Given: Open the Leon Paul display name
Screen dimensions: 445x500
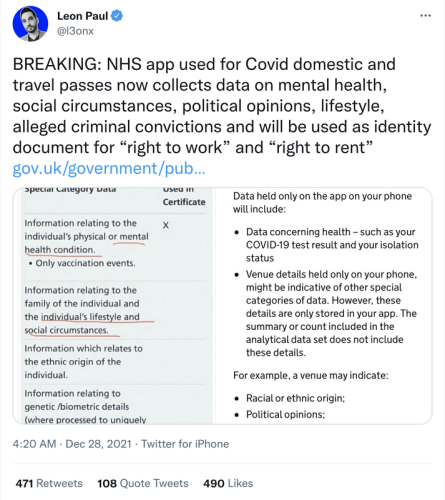Looking at the screenshot, I should [83, 16].
